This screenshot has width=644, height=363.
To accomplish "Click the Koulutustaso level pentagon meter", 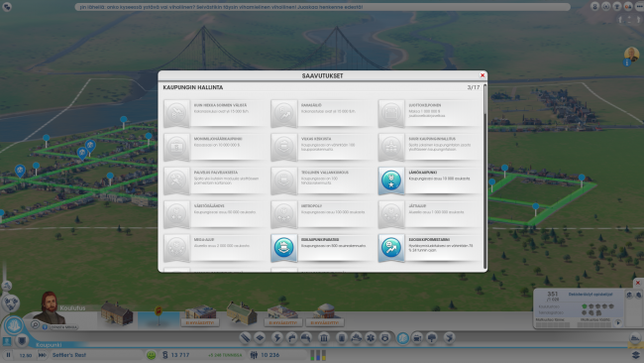I will [x=597, y=306].
